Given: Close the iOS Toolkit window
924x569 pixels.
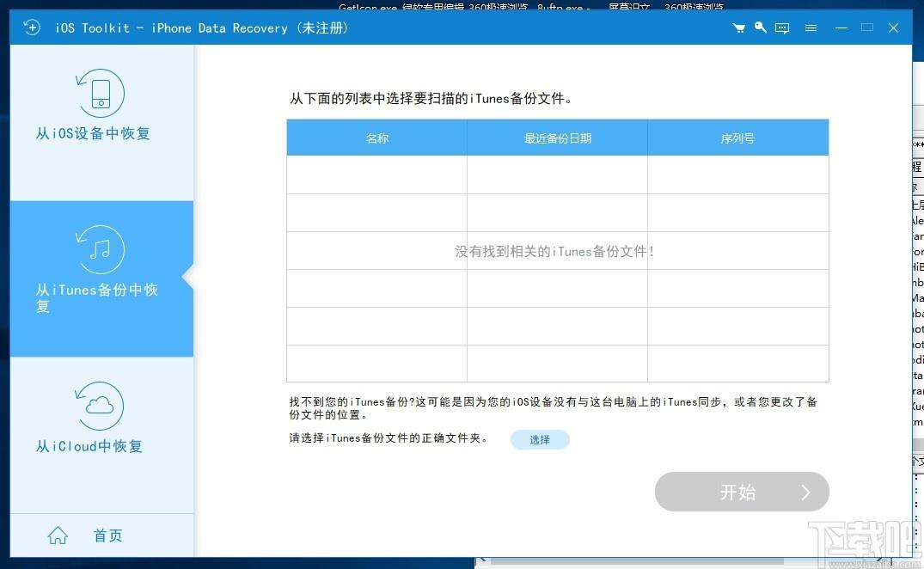Looking at the screenshot, I should [893, 28].
